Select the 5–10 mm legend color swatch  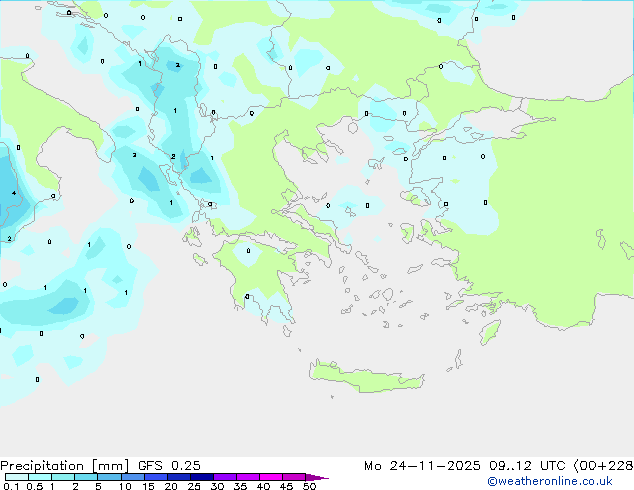109,477
